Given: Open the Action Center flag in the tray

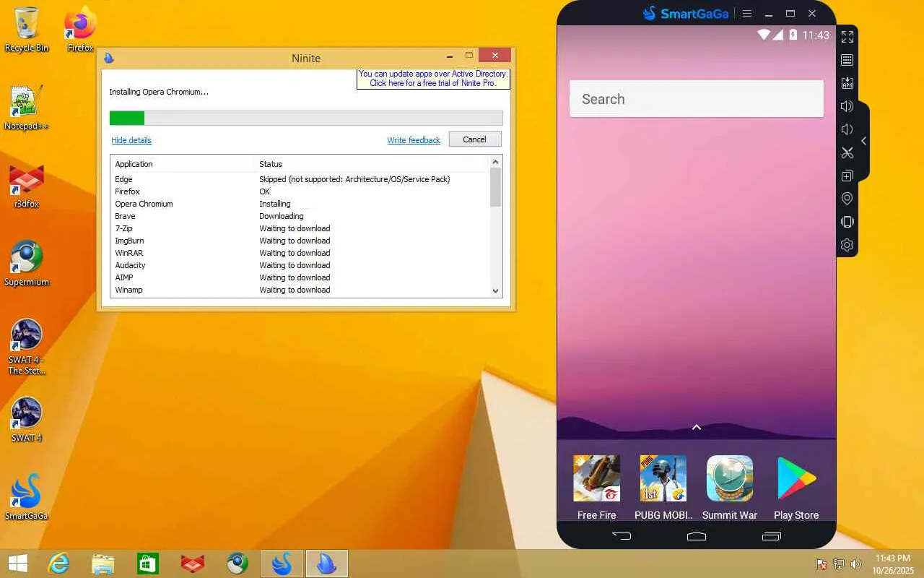Looking at the screenshot, I should click(x=821, y=564).
